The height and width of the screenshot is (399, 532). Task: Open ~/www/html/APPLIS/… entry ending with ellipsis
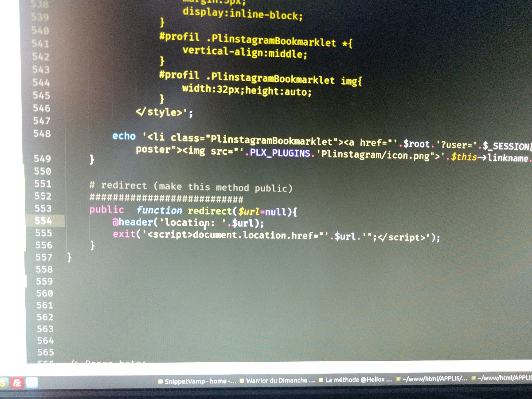click(x=432, y=379)
